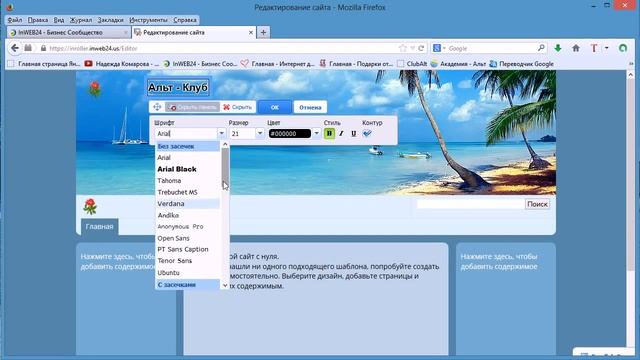Viewport: 640px width, 360px height.
Task: Toggle the Контур outline checkmark
Action: click(x=367, y=133)
